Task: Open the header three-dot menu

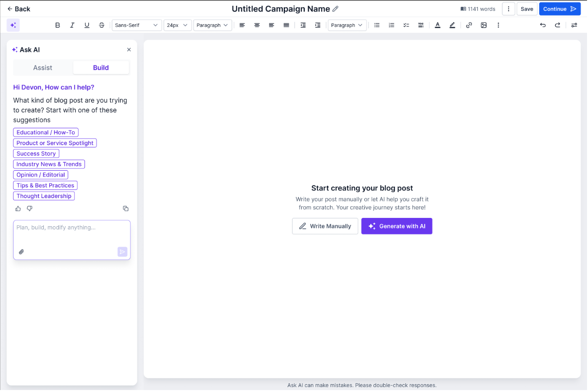Action: [x=509, y=9]
